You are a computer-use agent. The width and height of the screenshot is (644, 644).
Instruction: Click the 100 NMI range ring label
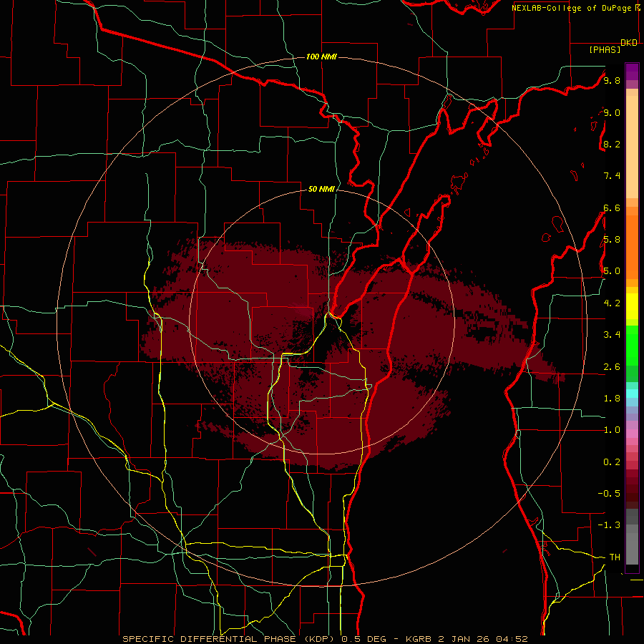click(x=321, y=57)
